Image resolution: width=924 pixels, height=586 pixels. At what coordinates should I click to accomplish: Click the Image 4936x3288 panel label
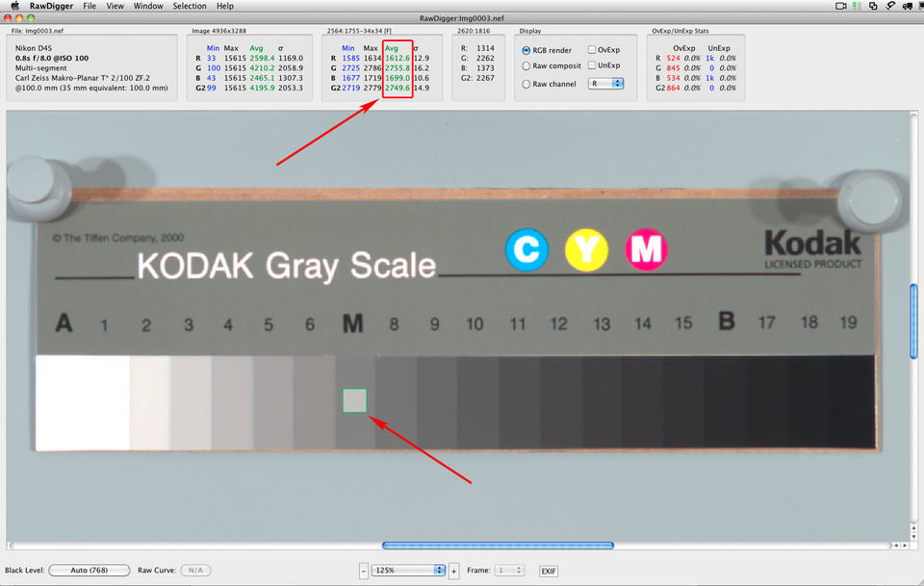[219, 31]
